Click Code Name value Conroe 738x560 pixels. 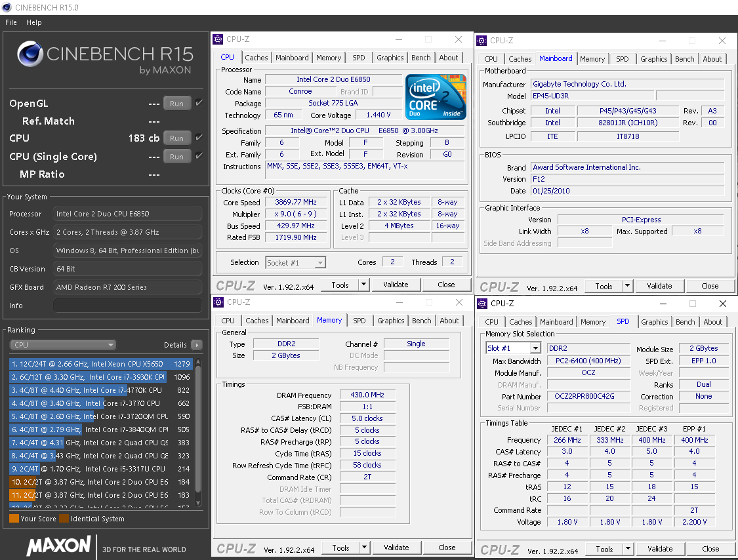(x=300, y=91)
